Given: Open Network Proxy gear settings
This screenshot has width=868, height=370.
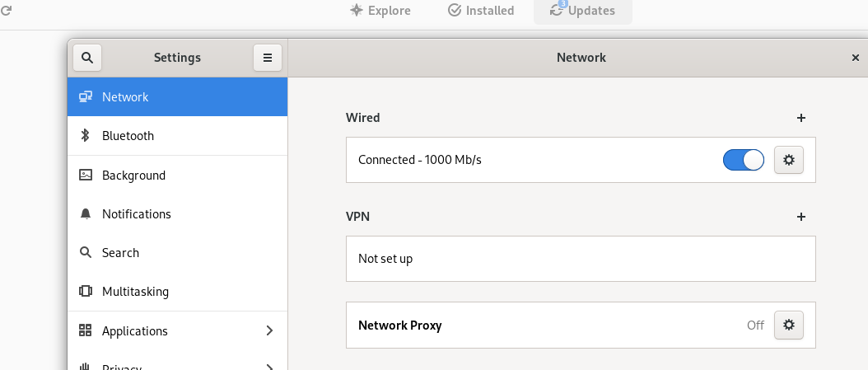Looking at the screenshot, I should point(789,325).
